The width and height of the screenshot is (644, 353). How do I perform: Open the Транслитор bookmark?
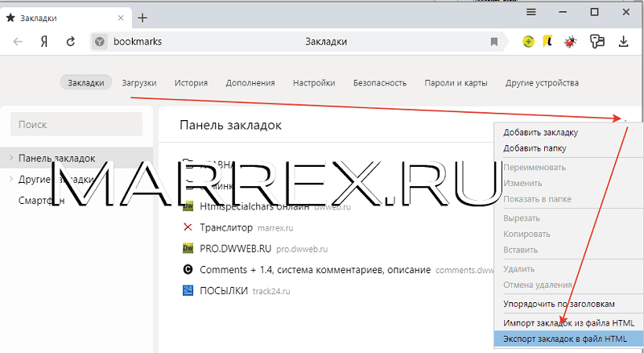point(226,227)
